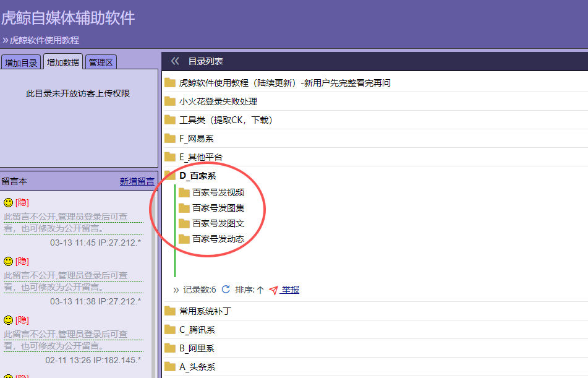Image resolution: width=588 pixels, height=378 pixels.
Task: Click the folder icon for 百家号发视频
Action: pos(184,192)
